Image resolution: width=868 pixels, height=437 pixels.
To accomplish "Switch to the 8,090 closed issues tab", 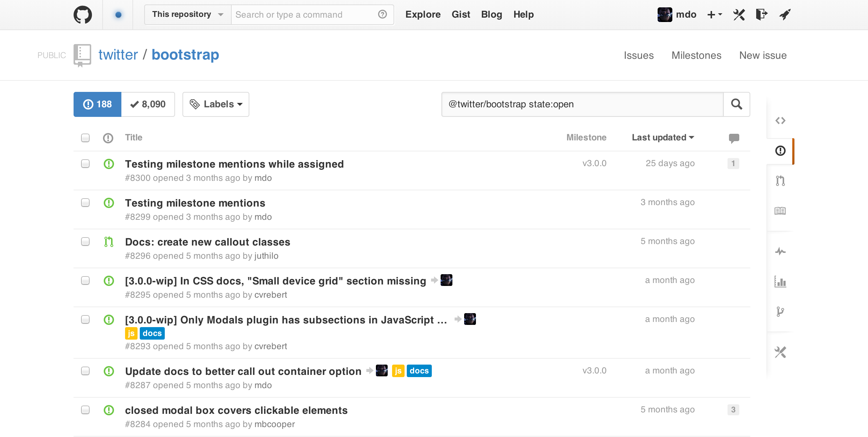I will 148,104.
